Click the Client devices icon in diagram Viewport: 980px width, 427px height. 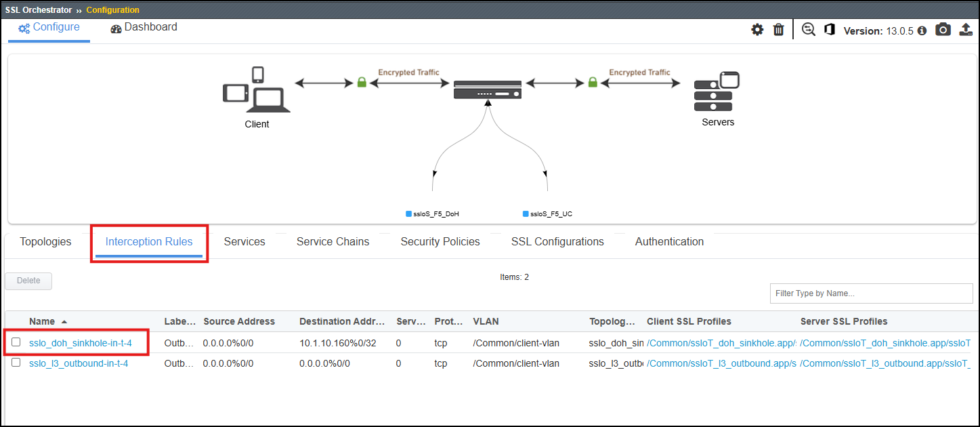click(x=257, y=89)
